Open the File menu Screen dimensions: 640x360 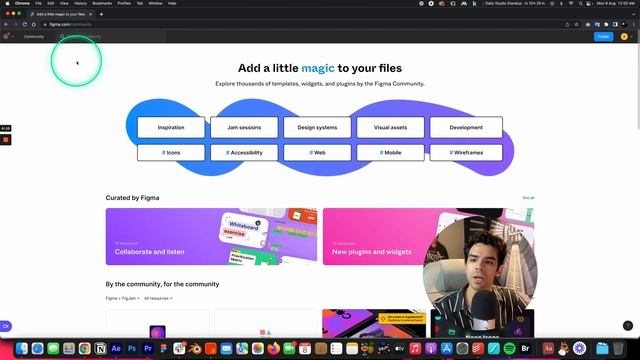[38, 3]
